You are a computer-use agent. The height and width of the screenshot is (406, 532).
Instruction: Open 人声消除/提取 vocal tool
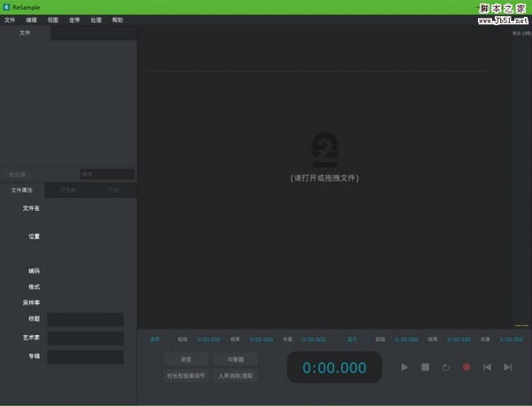click(x=236, y=376)
